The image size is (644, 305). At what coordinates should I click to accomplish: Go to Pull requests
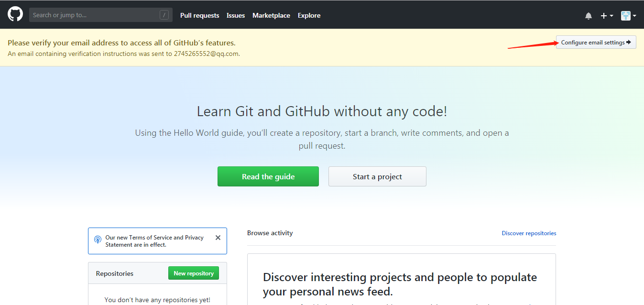(199, 15)
